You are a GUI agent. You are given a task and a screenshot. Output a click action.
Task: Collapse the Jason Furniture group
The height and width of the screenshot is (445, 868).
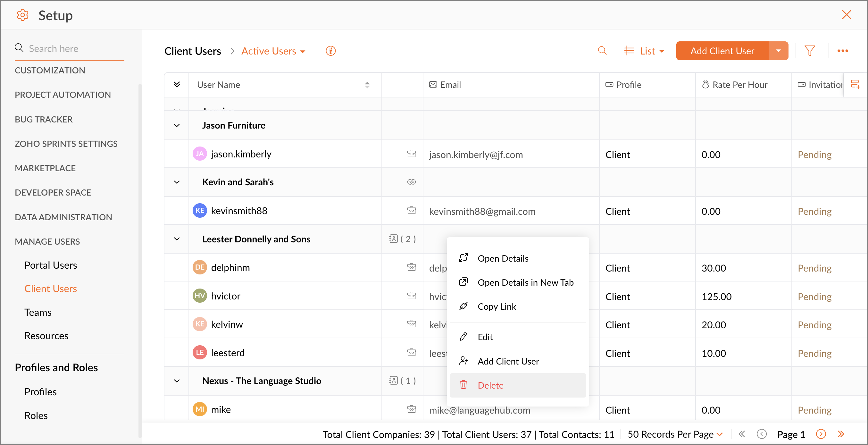pyautogui.click(x=177, y=125)
